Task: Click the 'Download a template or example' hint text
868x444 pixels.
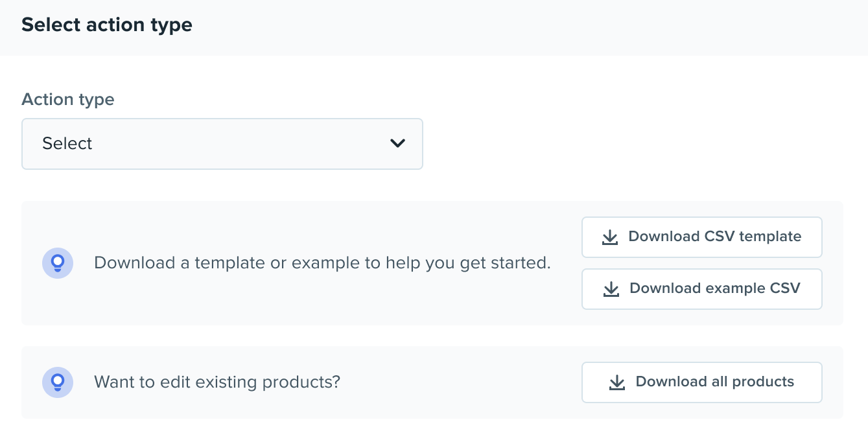Action: 322,263
